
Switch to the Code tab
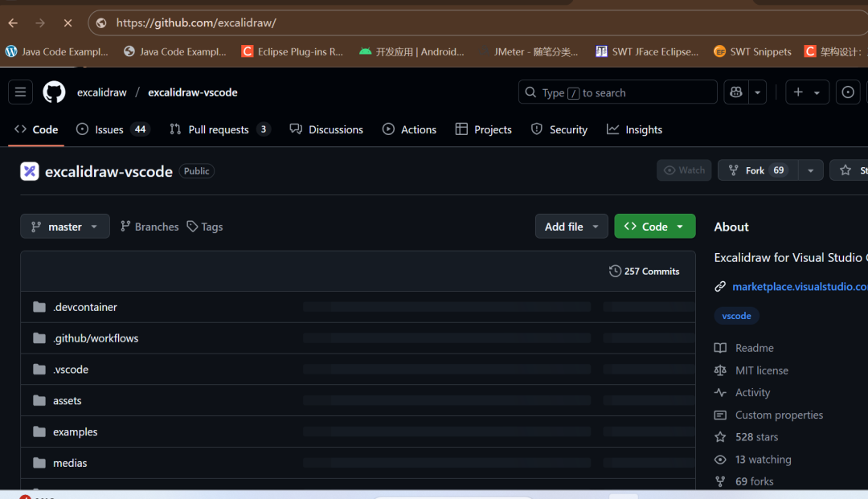coord(36,129)
